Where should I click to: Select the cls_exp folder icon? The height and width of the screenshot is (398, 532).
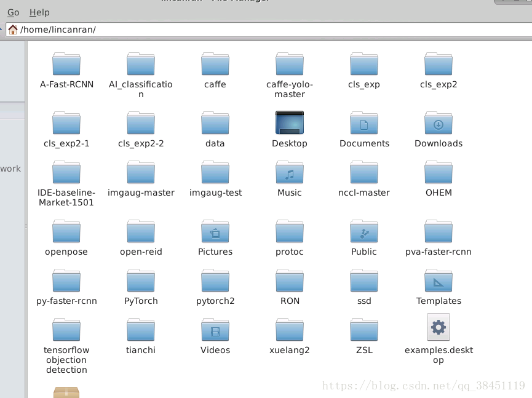364,64
